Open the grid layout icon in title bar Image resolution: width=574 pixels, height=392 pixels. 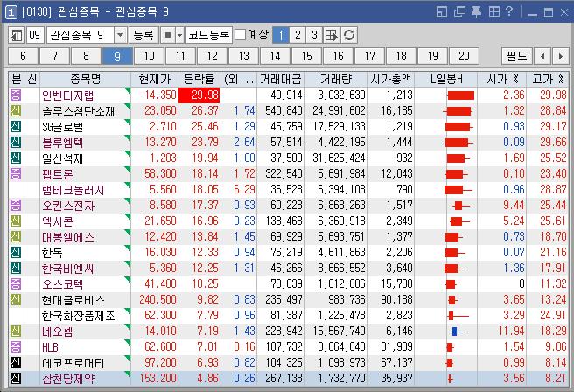494,11
